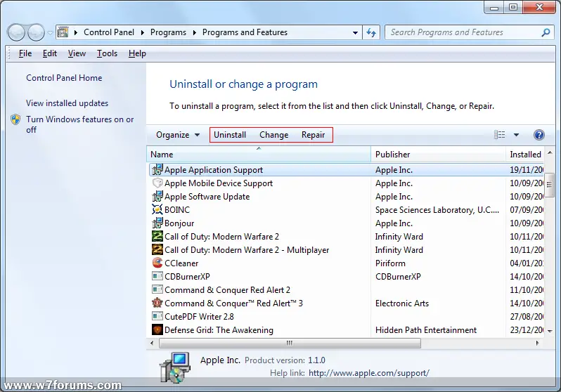
Task: Go to Control Panel Home
Action: click(64, 77)
